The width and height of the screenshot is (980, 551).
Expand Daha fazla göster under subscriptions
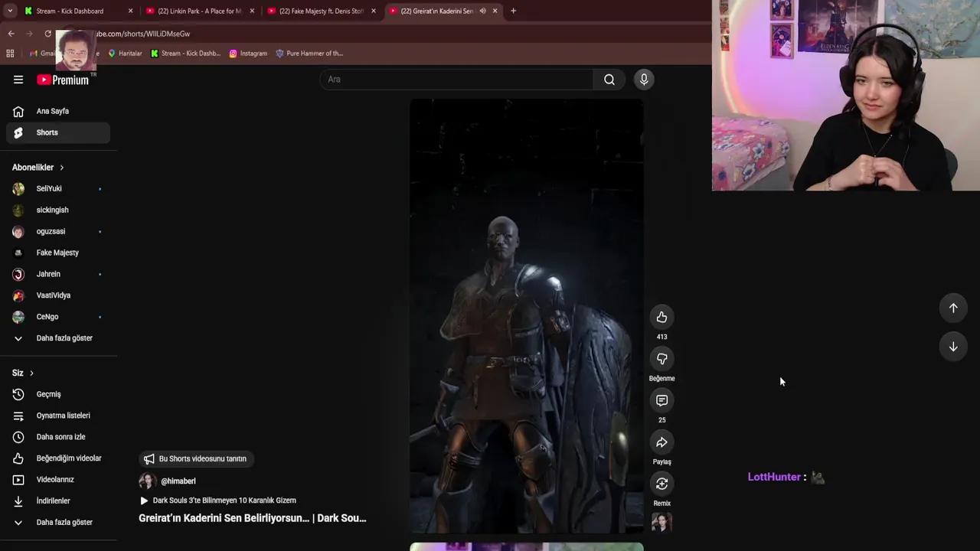[58, 338]
